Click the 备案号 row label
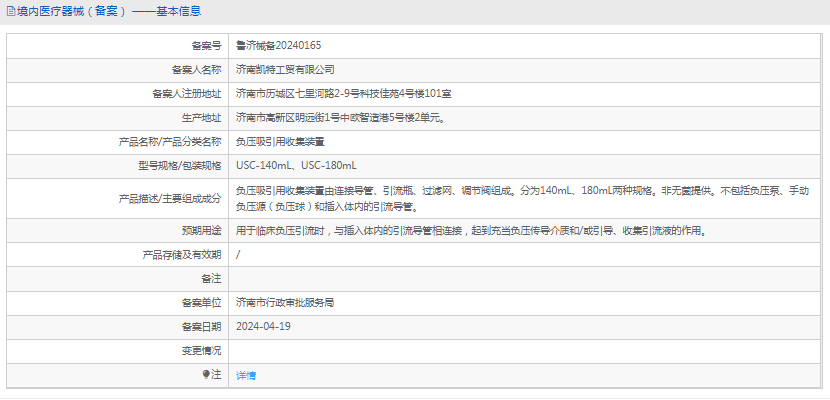 206,46
